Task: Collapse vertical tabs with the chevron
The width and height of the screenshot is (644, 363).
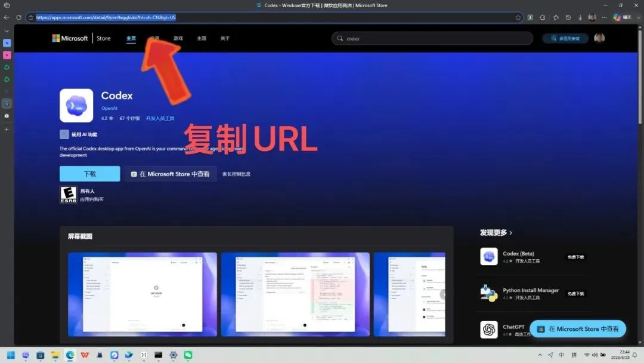Action: click(x=7, y=31)
